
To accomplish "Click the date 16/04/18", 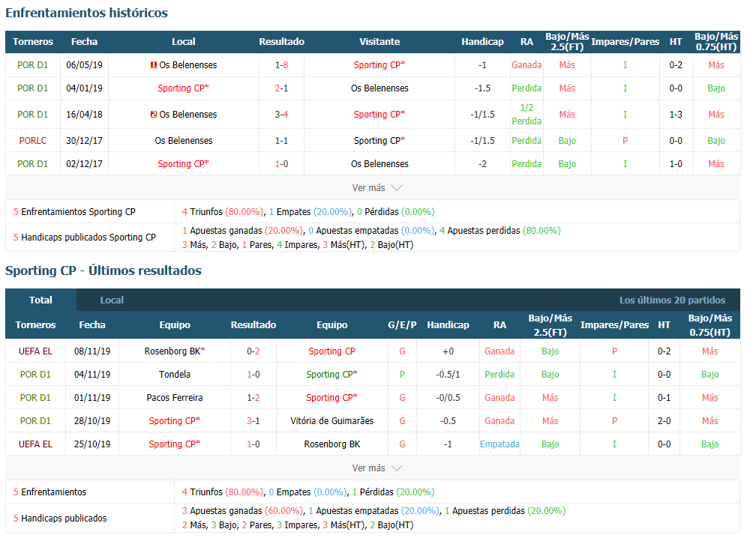I will coord(84,115).
